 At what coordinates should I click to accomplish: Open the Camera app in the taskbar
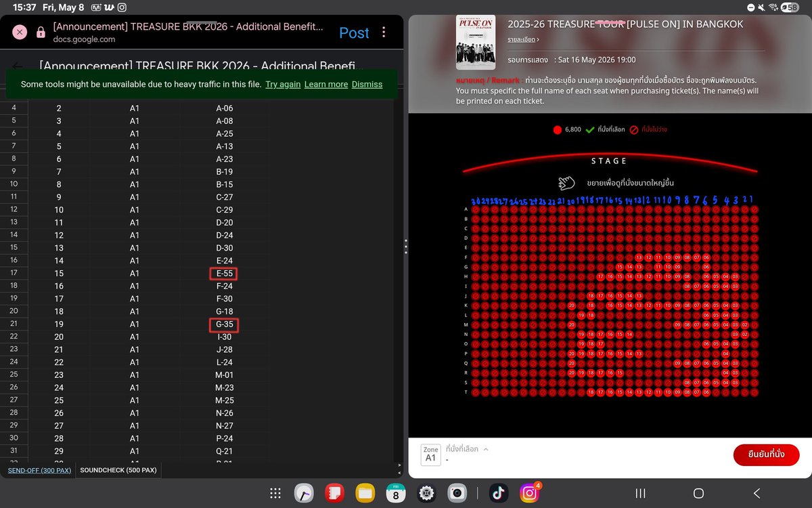[x=457, y=494]
